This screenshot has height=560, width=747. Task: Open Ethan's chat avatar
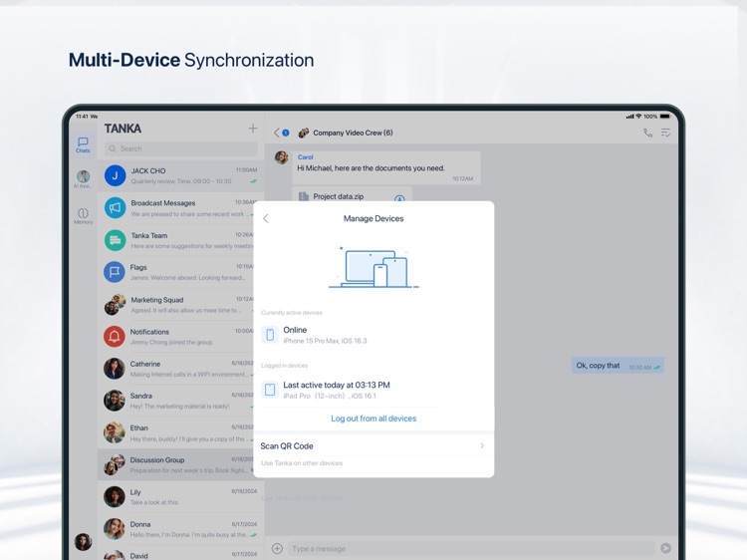coord(115,432)
